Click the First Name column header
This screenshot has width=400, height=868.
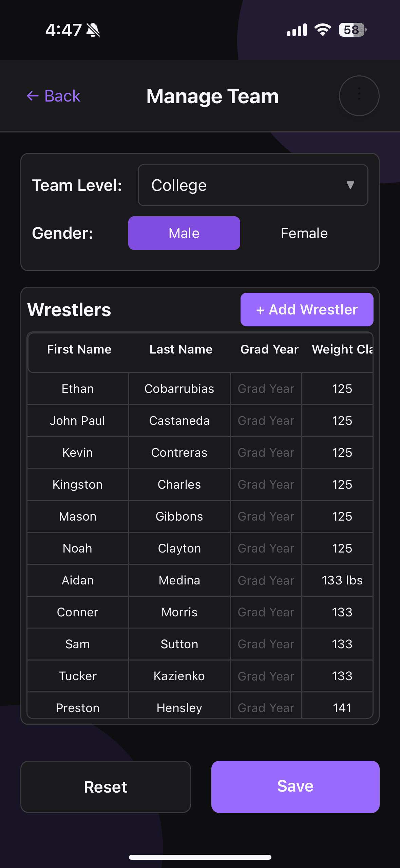[79, 349]
